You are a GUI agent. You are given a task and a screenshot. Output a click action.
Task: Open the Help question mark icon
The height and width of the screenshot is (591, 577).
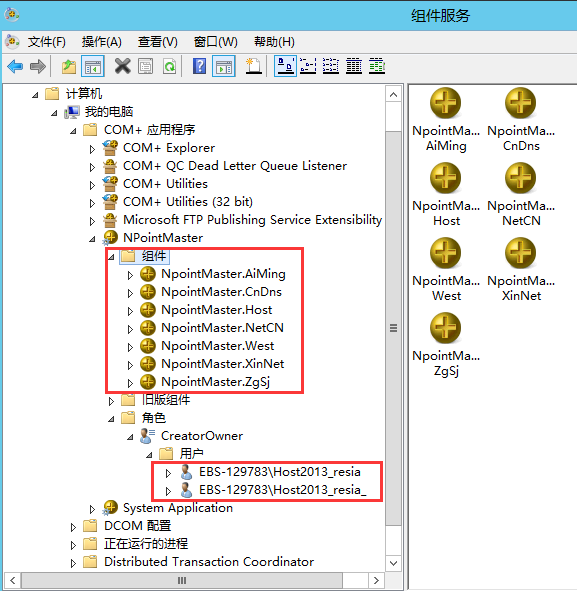pyautogui.click(x=199, y=67)
